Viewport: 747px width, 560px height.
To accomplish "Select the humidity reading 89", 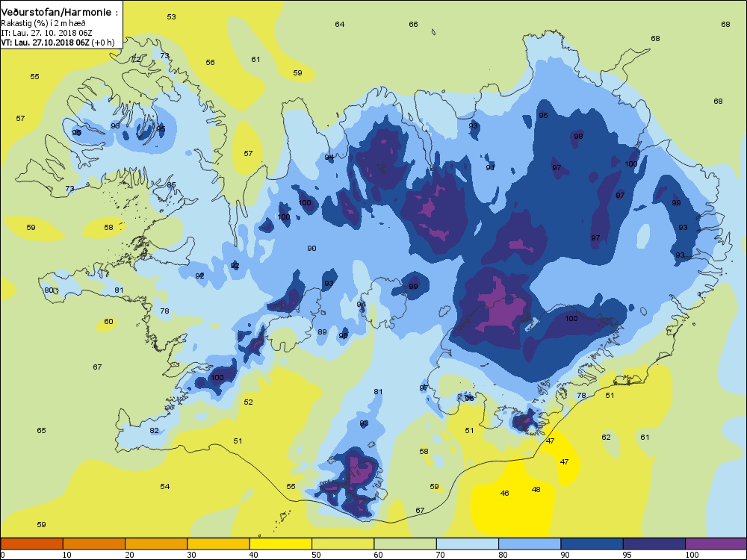I will coord(323,332).
